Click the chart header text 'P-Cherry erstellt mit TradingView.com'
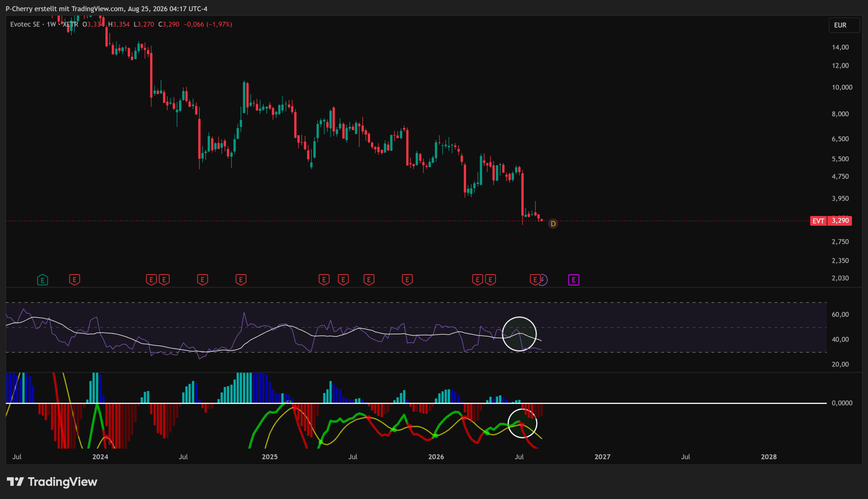868x499 pixels. coord(65,9)
